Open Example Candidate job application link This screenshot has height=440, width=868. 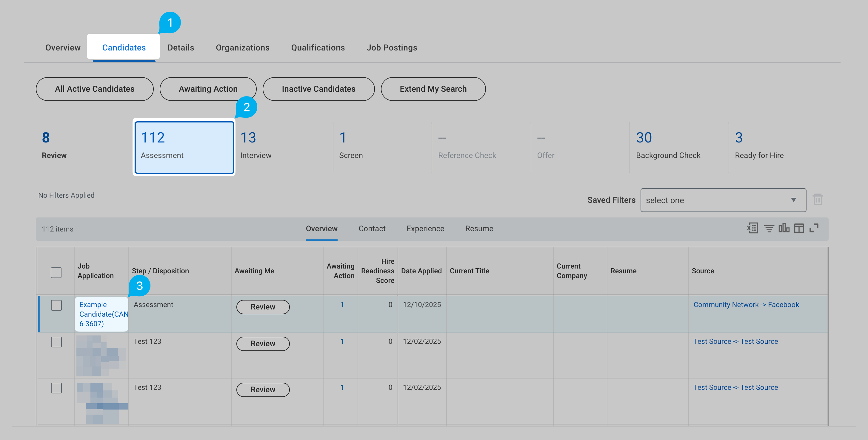(x=101, y=314)
